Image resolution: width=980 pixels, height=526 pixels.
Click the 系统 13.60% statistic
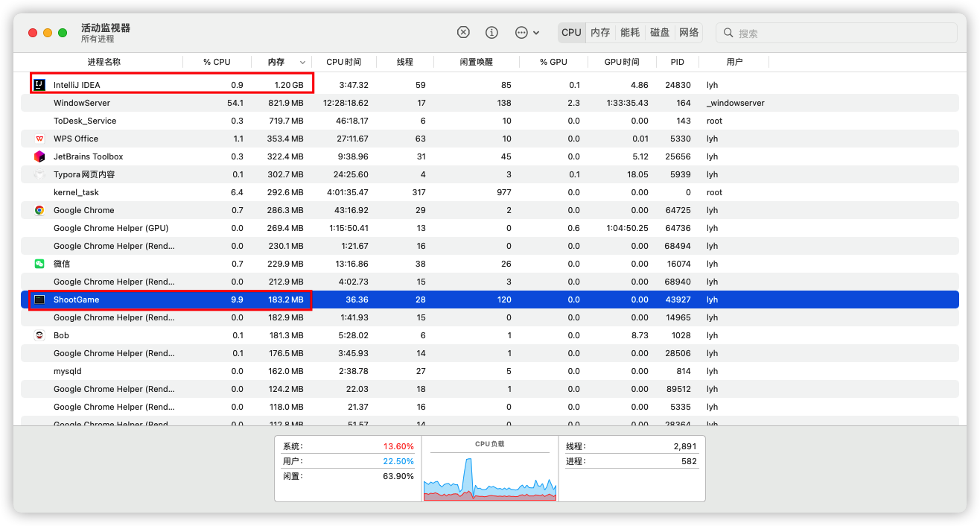click(x=348, y=446)
